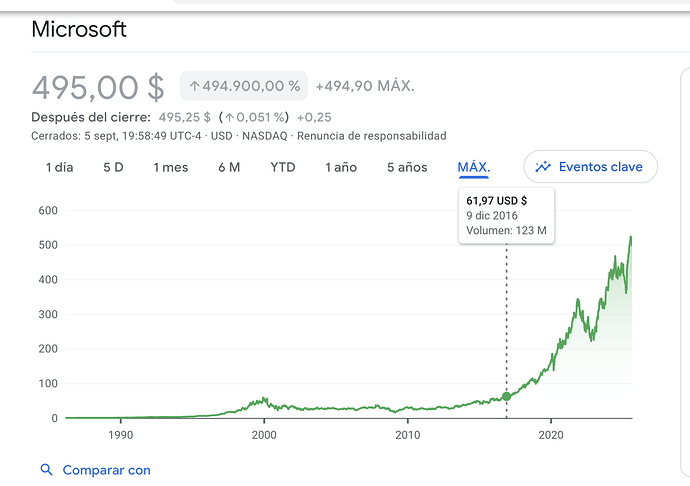Click the green data point marker on chart
The width and height of the screenshot is (690, 486).
click(506, 397)
